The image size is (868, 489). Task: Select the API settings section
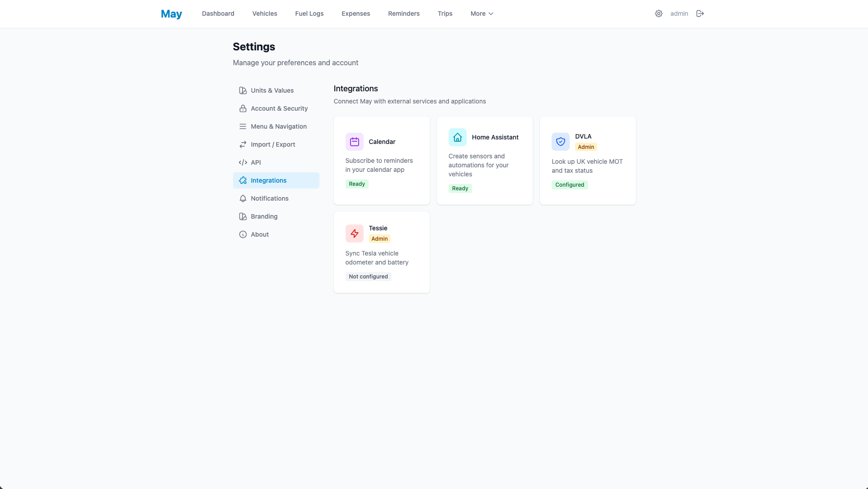click(x=276, y=162)
